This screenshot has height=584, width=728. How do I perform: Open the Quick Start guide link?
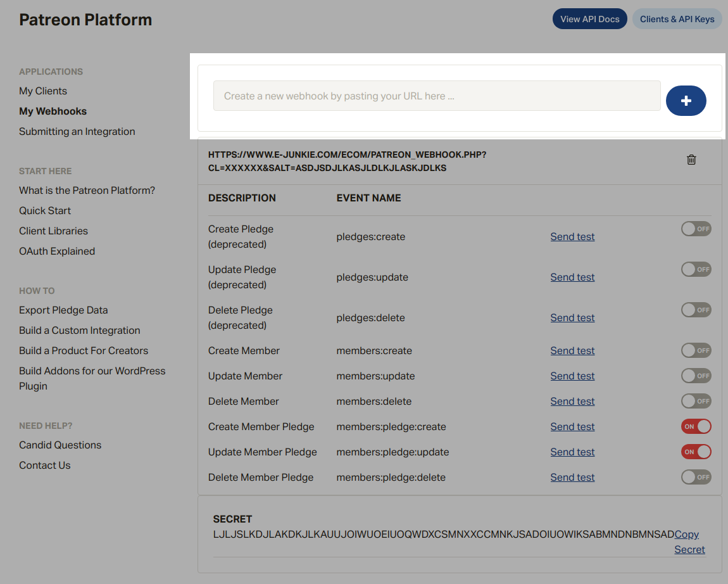pyautogui.click(x=45, y=211)
